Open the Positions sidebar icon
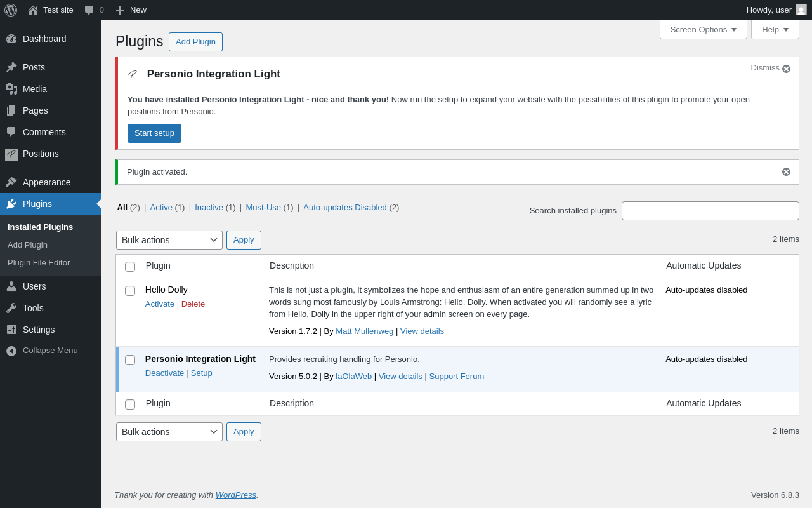Viewport: 812px width, 508px height. point(11,154)
